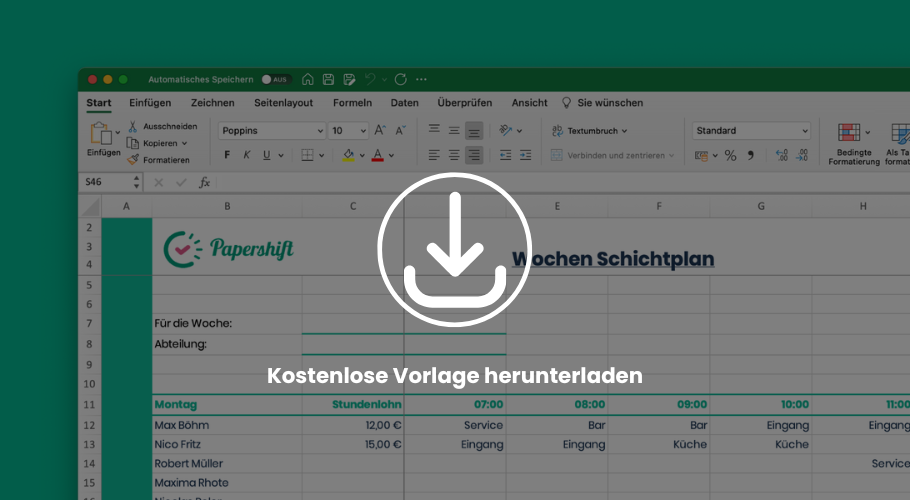Screen dimensions: 910x500
Task: Click the Home icon in title bar
Action: 308,79
